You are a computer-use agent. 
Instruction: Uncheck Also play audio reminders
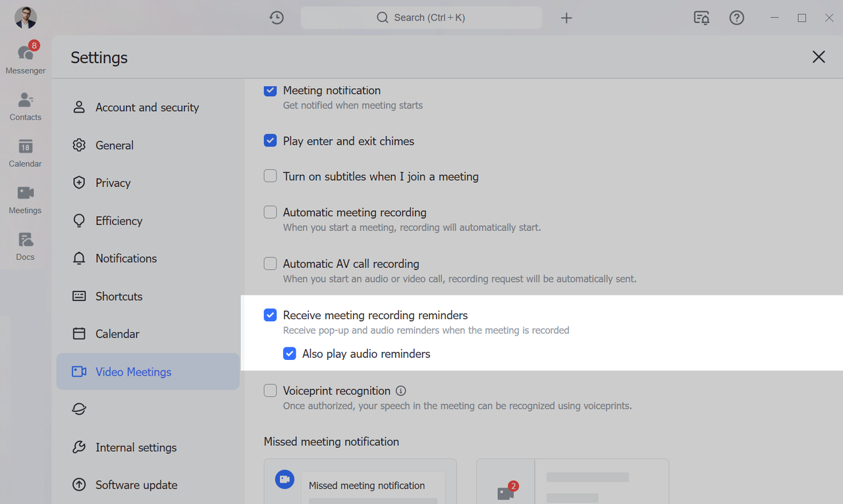pos(289,354)
